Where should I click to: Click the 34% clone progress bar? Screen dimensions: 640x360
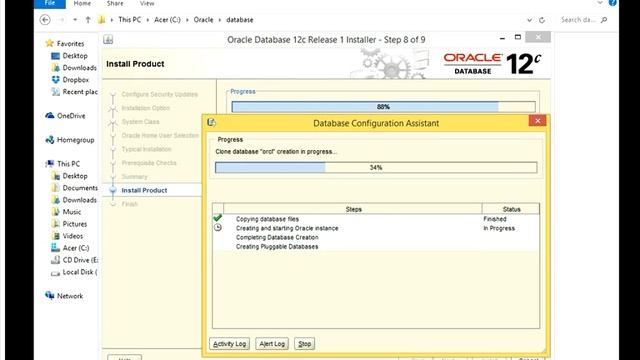(x=376, y=167)
